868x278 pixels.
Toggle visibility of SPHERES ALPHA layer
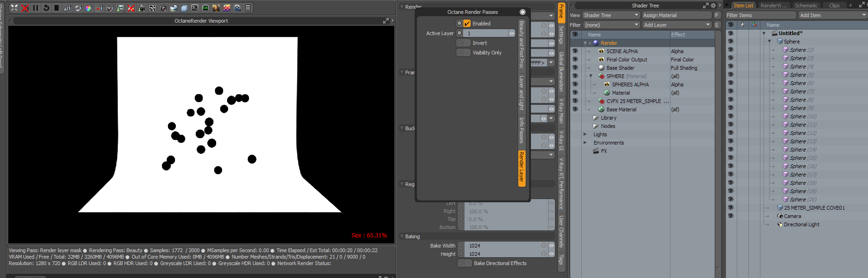[x=575, y=85]
